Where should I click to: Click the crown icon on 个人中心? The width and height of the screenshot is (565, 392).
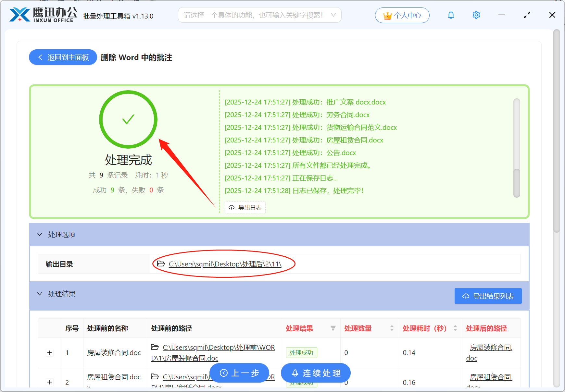(x=387, y=15)
